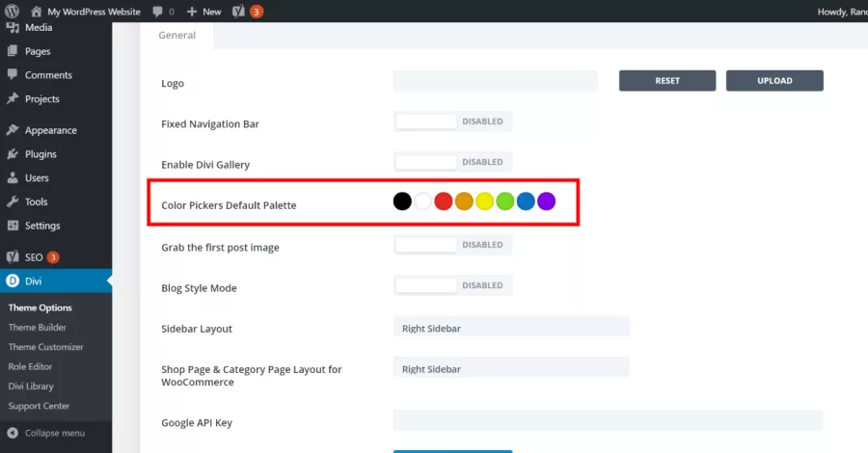The image size is (868, 453).
Task: Click the WordPress logo icon
Action: pyautogui.click(x=12, y=11)
